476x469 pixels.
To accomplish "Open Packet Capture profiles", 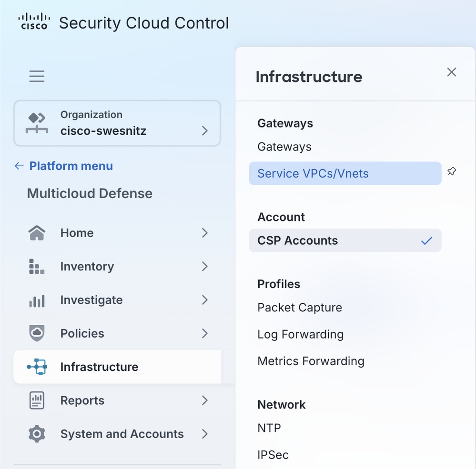I will [300, 308].
